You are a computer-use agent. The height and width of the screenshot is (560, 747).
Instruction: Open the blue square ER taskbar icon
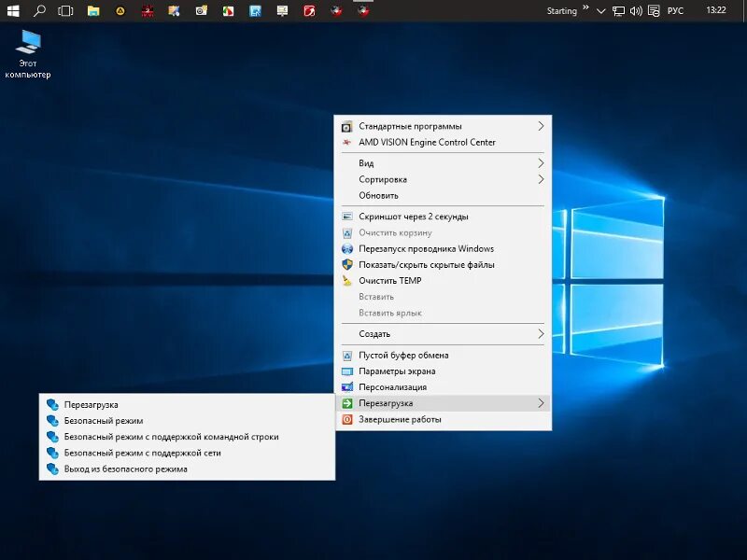(x=255, y=10)
